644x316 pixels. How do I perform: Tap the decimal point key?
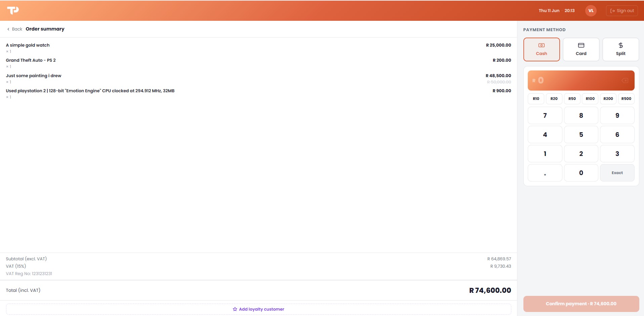click(545, 173)
